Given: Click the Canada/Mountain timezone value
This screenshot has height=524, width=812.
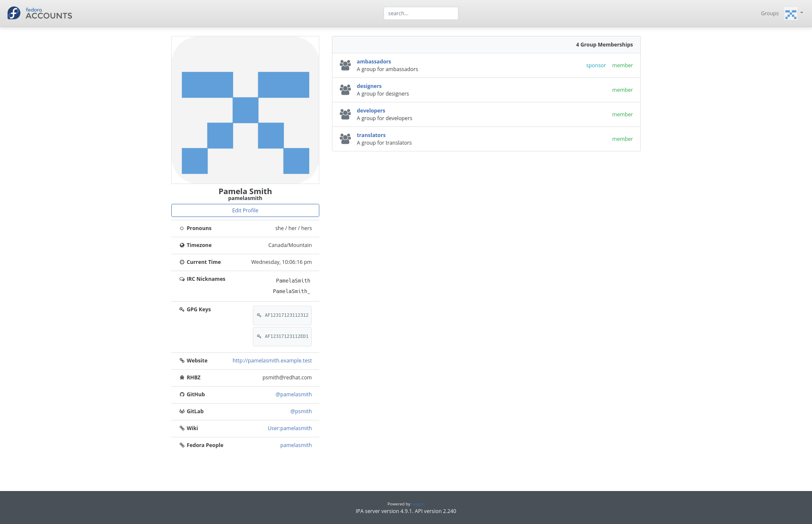Looking at the screenshot, I should (290, 245).
